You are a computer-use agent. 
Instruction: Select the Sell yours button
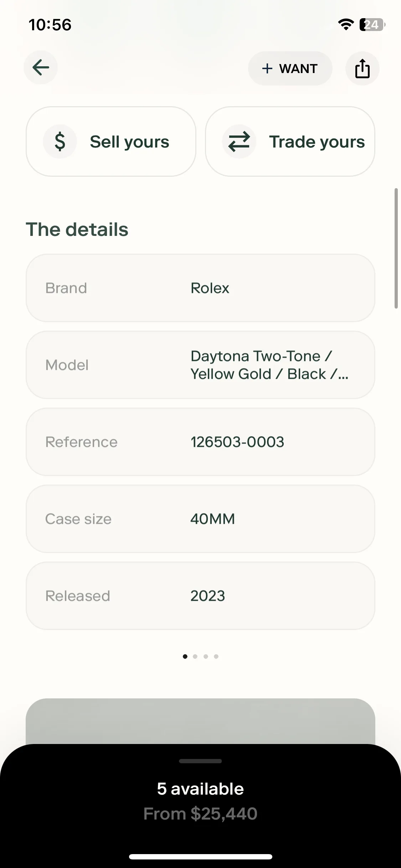click(x=111, y=141)
